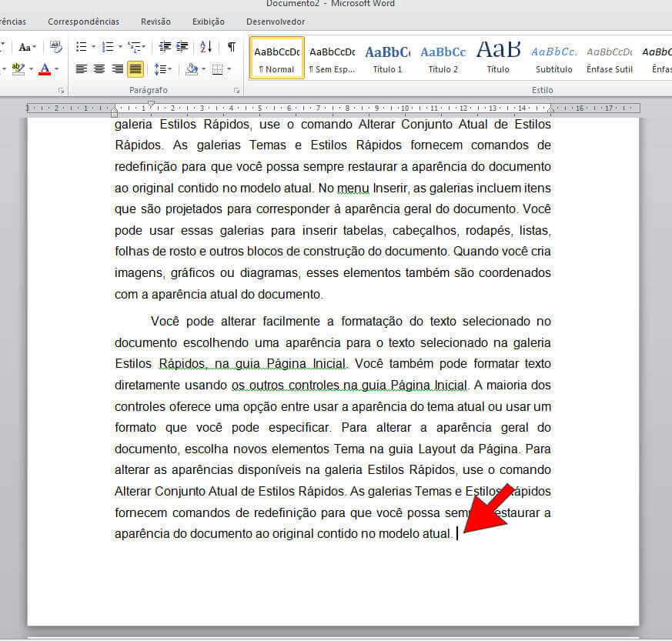Viewport: 672px width, 641px height.
Task: Apply the Título 1 style
Action: pos(387,58)
